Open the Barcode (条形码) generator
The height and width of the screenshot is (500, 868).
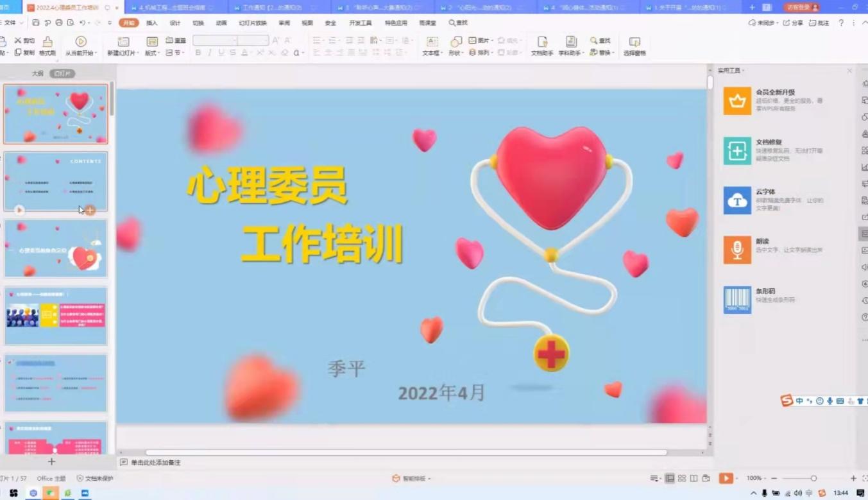point(737,300)
